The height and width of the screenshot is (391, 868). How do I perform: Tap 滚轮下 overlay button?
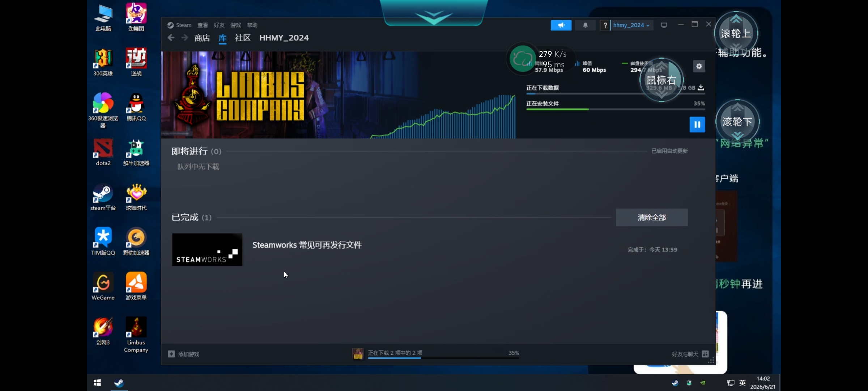point(737,122)
